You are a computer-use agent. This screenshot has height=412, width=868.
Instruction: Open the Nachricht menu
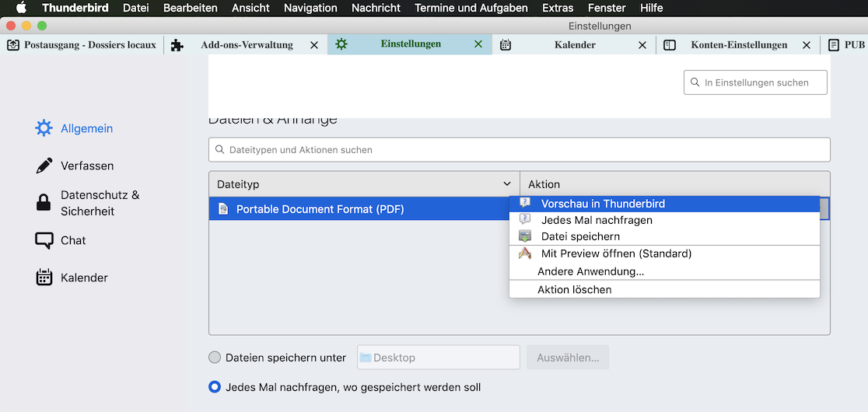pyautogui.click(x=376, y=8)
